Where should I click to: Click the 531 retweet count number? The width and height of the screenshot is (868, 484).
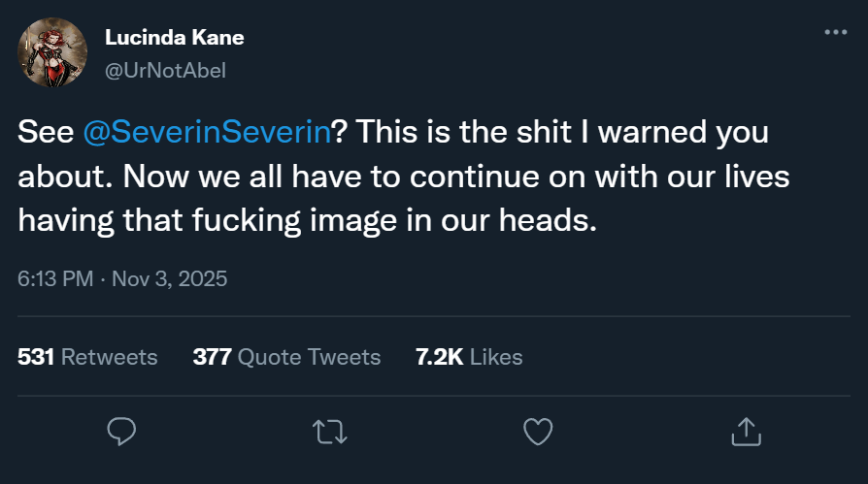(37, 357)
